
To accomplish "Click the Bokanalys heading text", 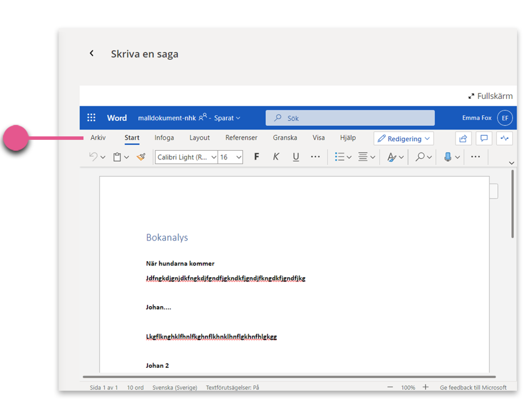I will [167, 237].
